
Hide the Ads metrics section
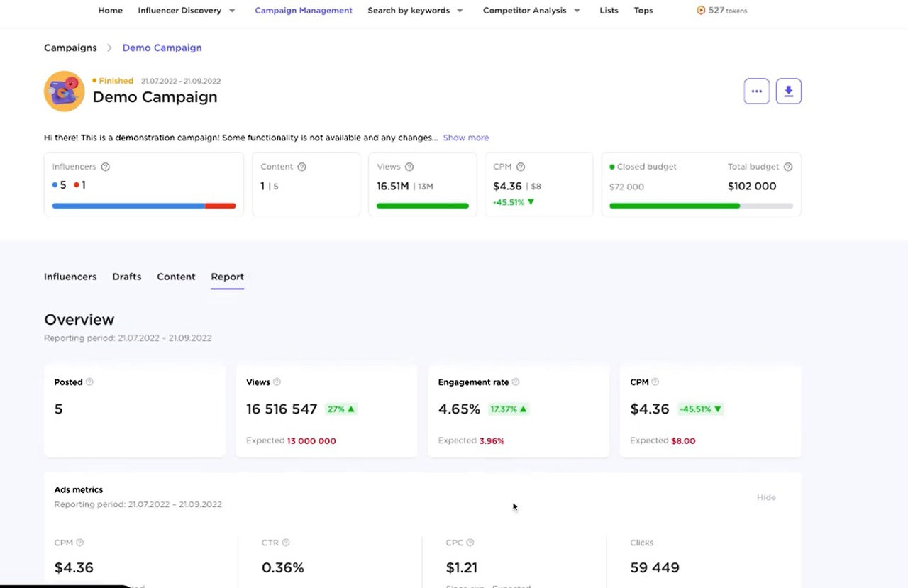point(766,497)
